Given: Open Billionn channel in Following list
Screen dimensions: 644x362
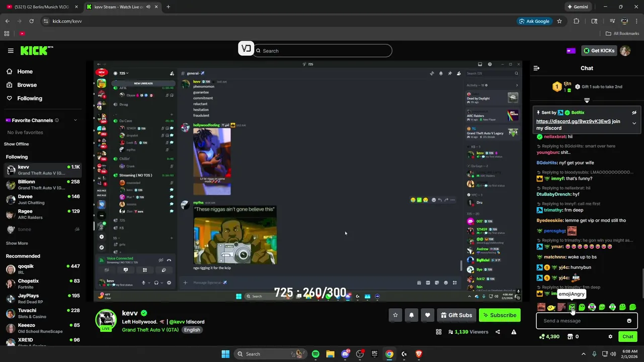Looking at the screenshot, I should click(x=42, y=185).
